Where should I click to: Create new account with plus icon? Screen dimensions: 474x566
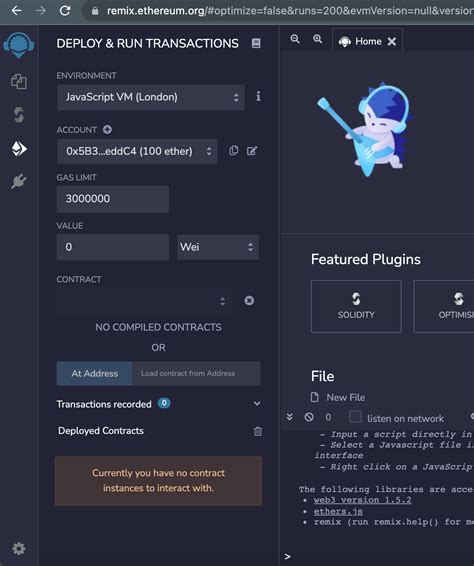coord(107,130)
